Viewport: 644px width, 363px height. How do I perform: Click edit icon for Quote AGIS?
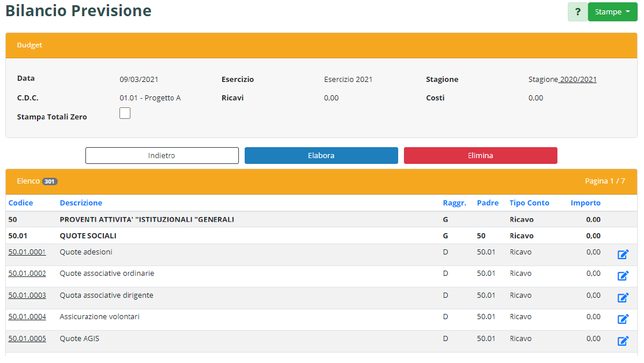click(x=623, y=341)
